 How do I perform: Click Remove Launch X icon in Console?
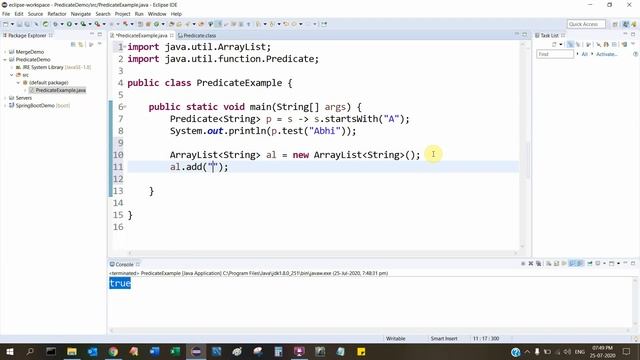click(x=531, y=264)
